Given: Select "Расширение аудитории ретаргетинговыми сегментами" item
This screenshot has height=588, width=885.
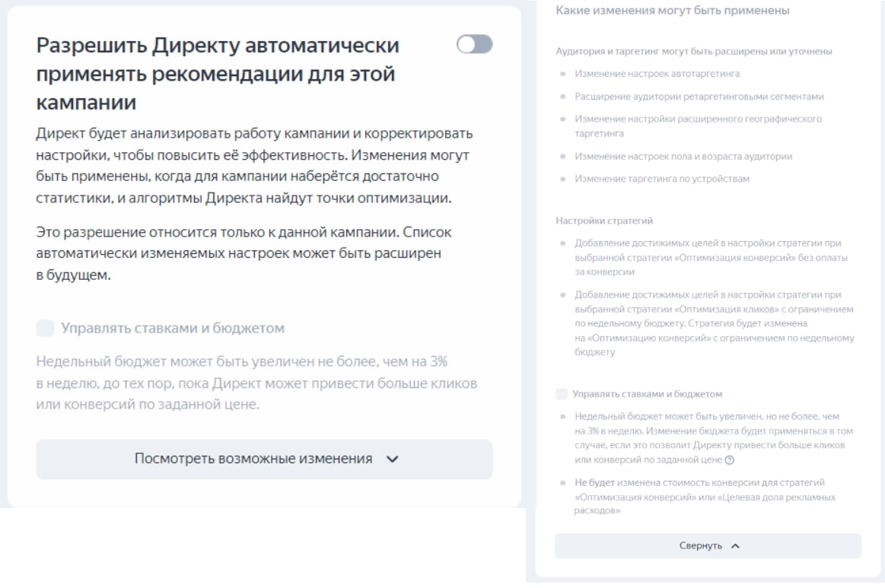Looking at the screenshot, I should [x=699, y=97].
